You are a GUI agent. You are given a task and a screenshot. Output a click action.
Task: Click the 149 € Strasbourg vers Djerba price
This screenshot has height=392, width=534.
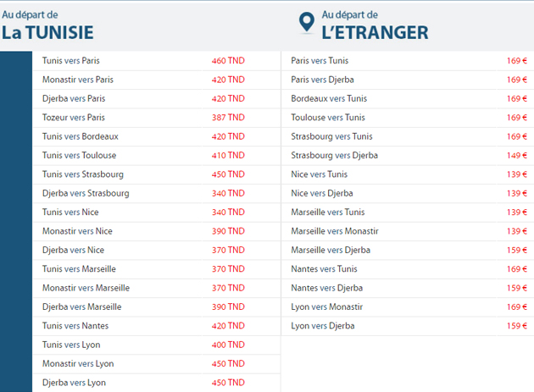tap(517, 156)
